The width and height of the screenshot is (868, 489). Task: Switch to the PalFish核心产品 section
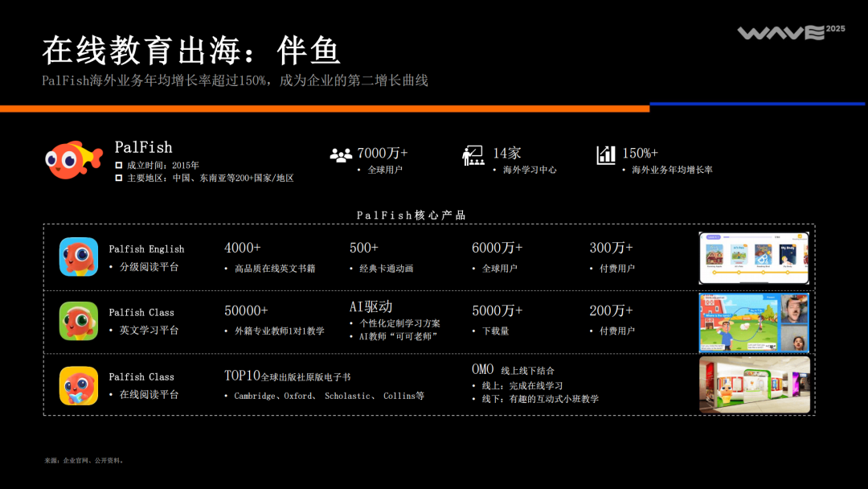coord(411,215)
